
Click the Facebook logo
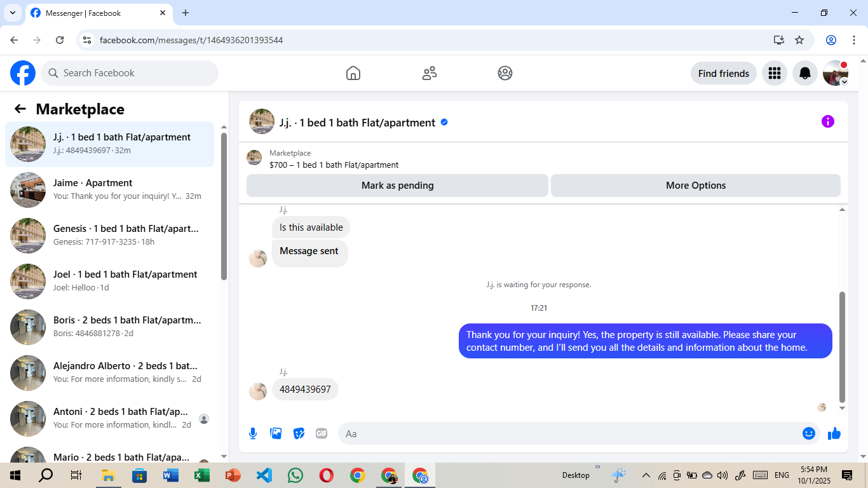pos(23,73)
